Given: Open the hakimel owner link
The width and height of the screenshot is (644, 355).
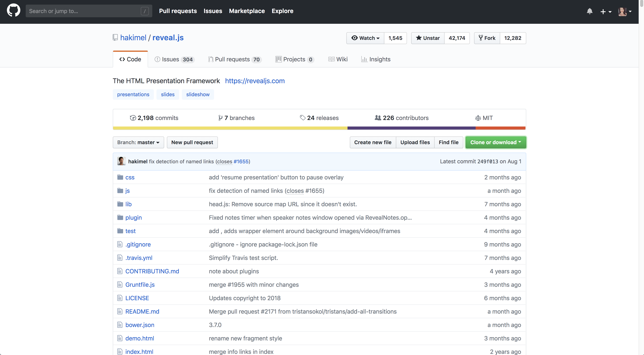Looking at the screenshot, I should pyautogui.click(x=133, y=37).
